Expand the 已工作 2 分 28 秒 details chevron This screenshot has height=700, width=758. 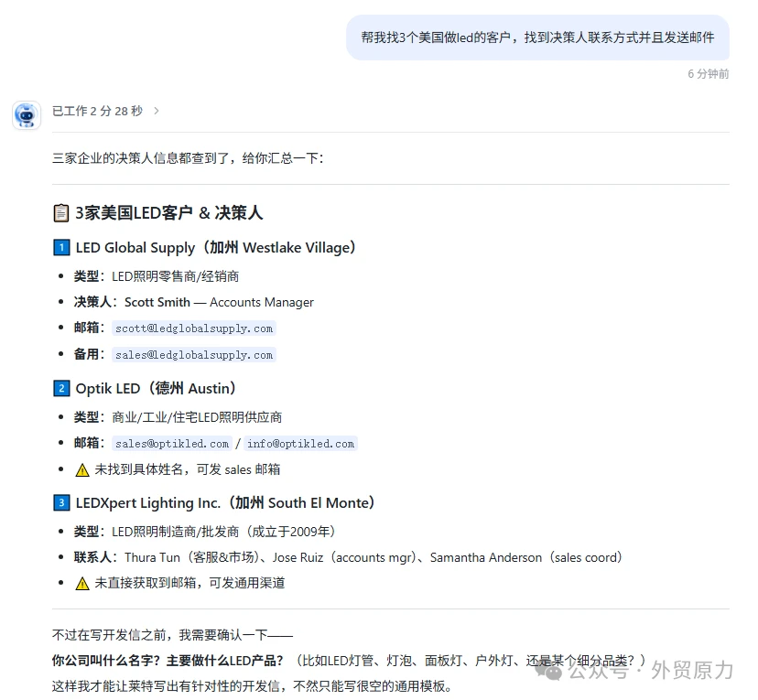[157, 111]
